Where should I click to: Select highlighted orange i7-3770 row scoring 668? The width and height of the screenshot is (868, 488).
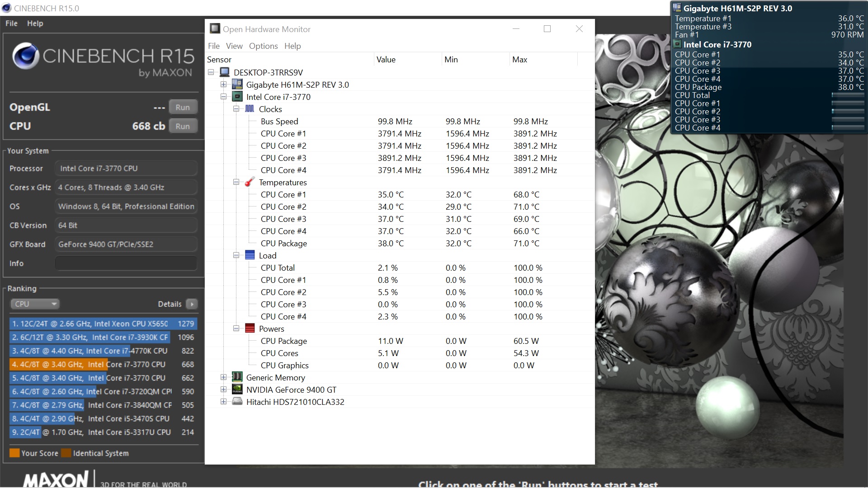[x=103, y=365]
